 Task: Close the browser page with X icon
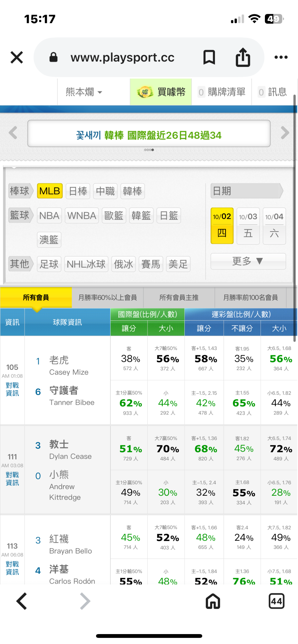[x=17, y=57]
